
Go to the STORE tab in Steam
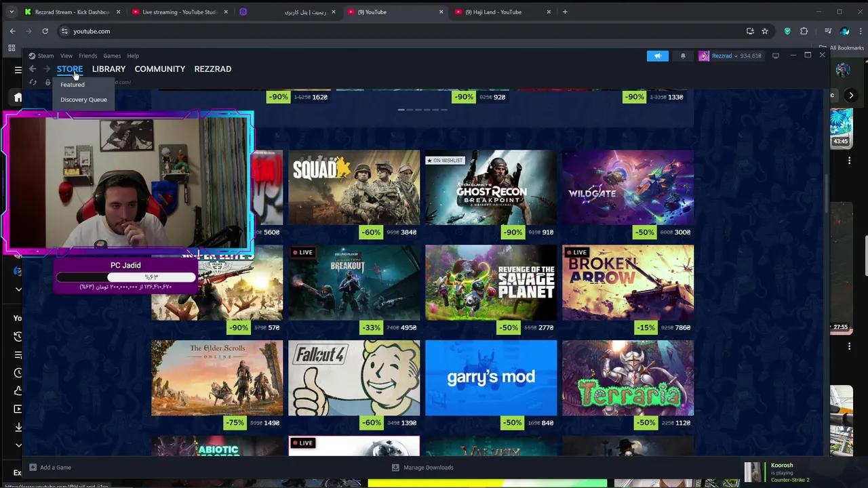click(70, 68)
